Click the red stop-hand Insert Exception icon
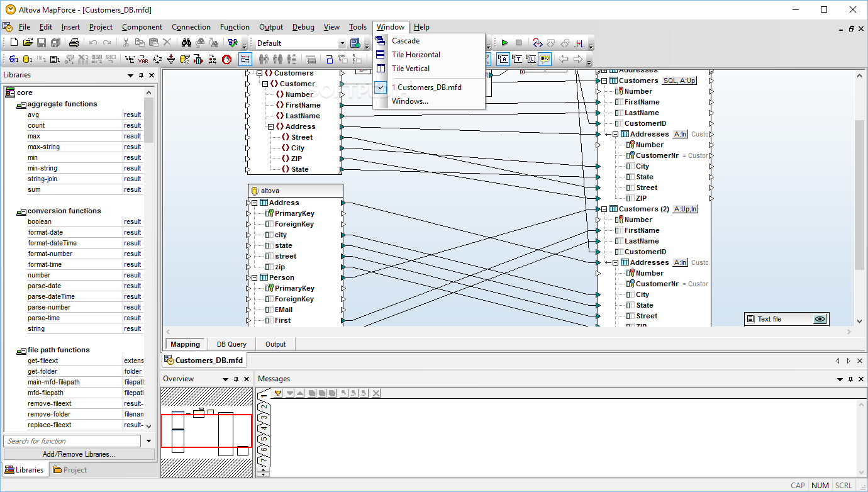The height and width of the screenshot is (492, 868). [226, 60]
